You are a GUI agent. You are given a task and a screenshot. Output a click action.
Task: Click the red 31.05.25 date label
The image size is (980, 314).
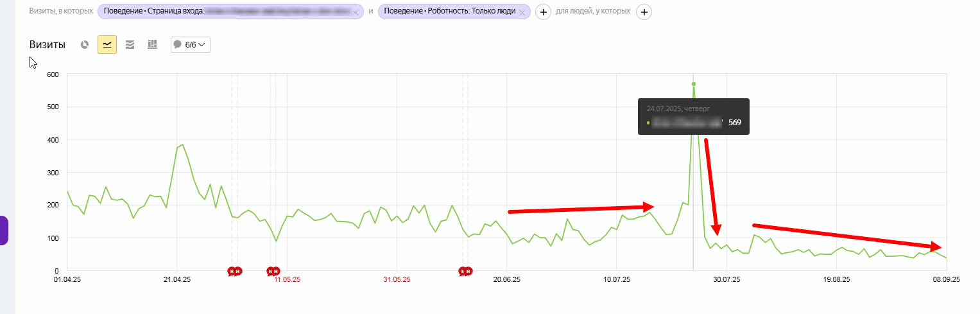[x=397, y=280]
